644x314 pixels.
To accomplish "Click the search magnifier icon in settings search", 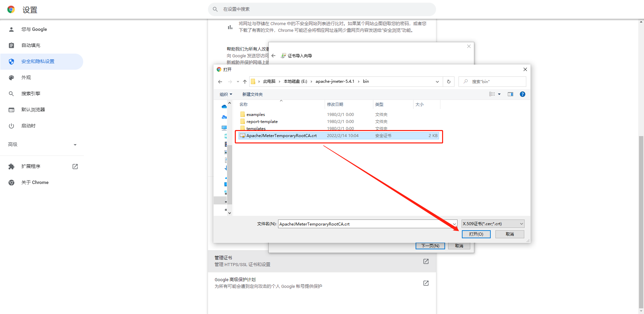I will pos(215,9).
